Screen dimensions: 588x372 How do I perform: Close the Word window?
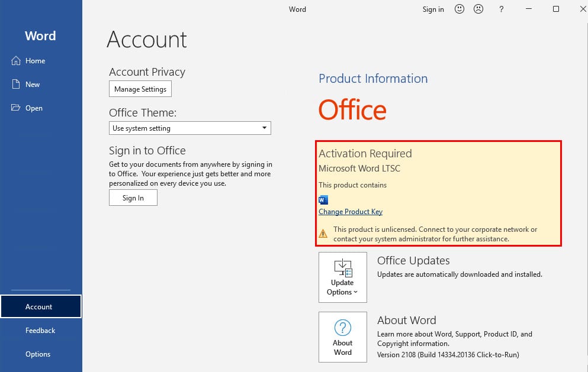(583, 9)
